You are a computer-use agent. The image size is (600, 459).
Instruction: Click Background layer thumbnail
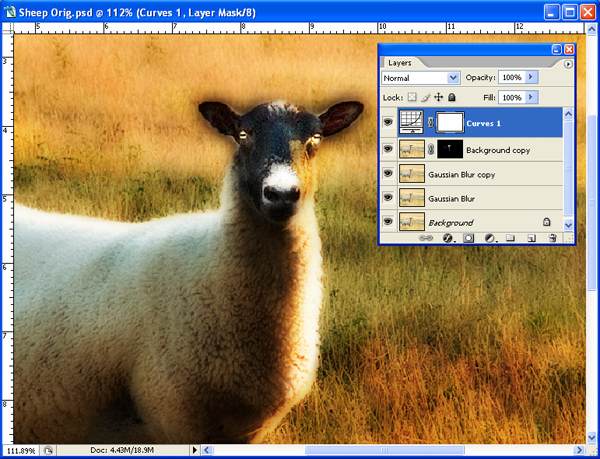[x=411, y=221]
